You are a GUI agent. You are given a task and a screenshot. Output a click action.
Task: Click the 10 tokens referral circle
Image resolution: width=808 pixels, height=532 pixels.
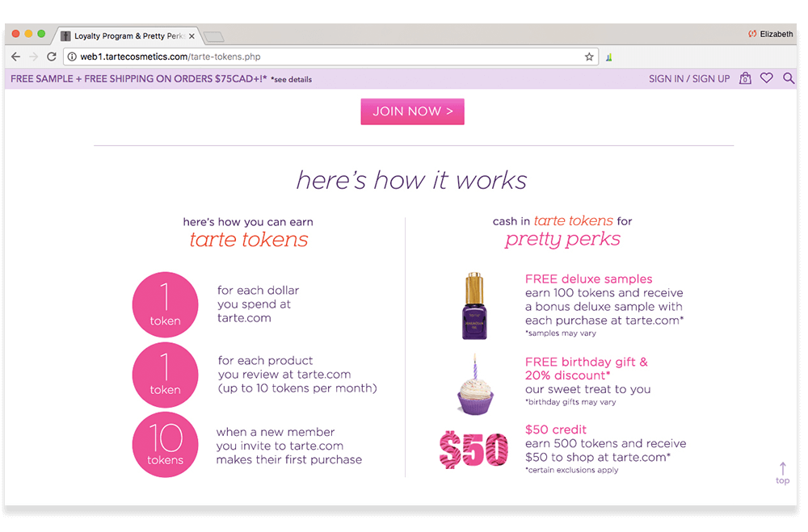click(x=166, y=445)
